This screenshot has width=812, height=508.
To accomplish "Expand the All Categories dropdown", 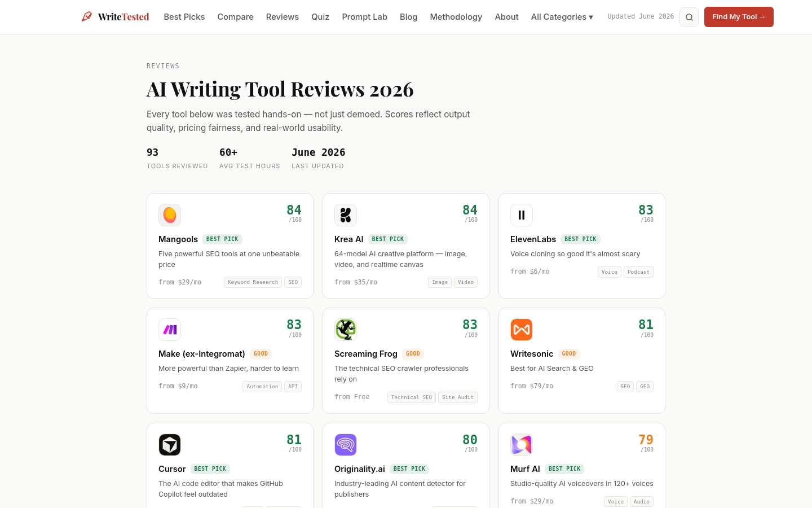I will click(x=562, y=17).
